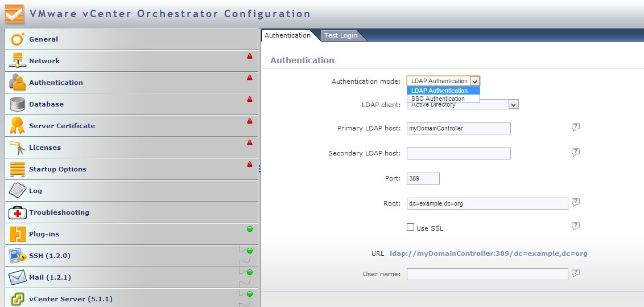Image resolution: width=644 pixels, height=307 pixels.
Task: Click the panel splitter handle
Action: (259, 169)
